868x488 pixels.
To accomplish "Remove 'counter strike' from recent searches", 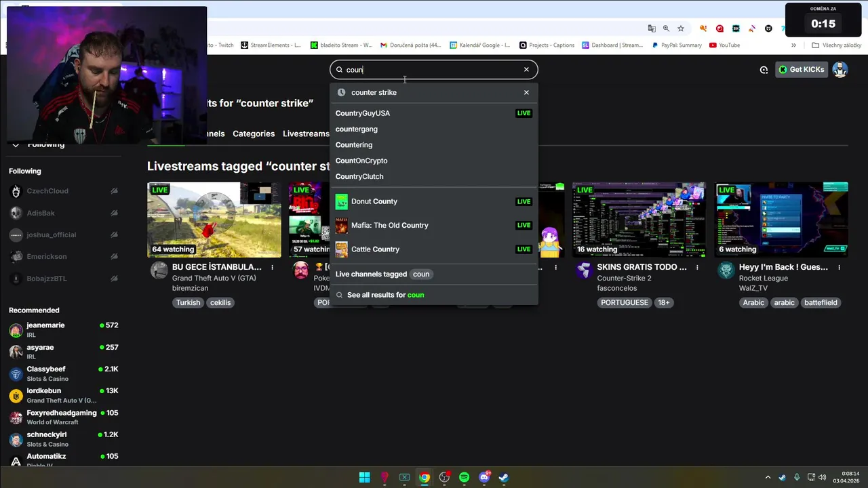I will pos(526,92).
